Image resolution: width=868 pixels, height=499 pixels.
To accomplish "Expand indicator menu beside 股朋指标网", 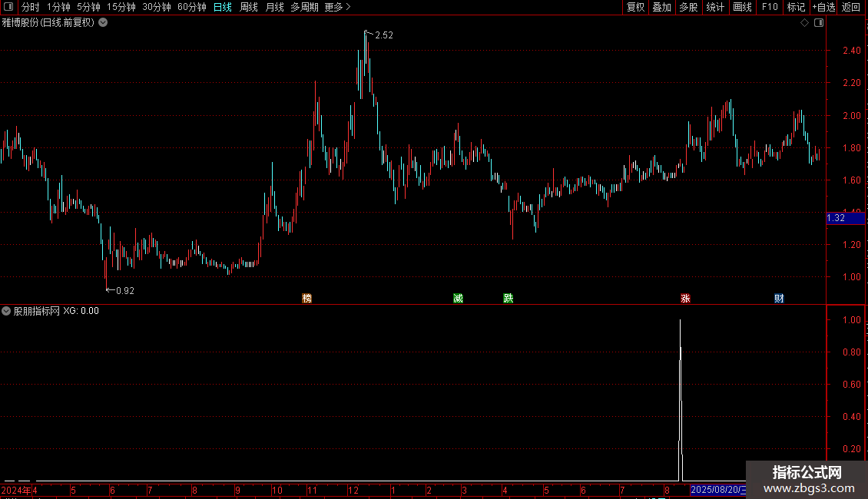I will click(6, 311).
